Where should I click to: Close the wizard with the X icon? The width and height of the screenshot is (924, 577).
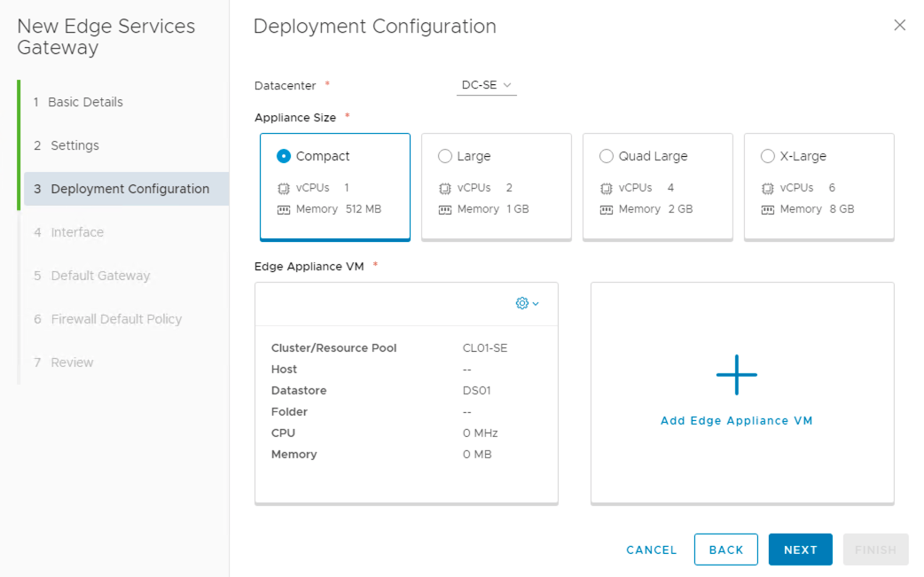pos(899,26)
